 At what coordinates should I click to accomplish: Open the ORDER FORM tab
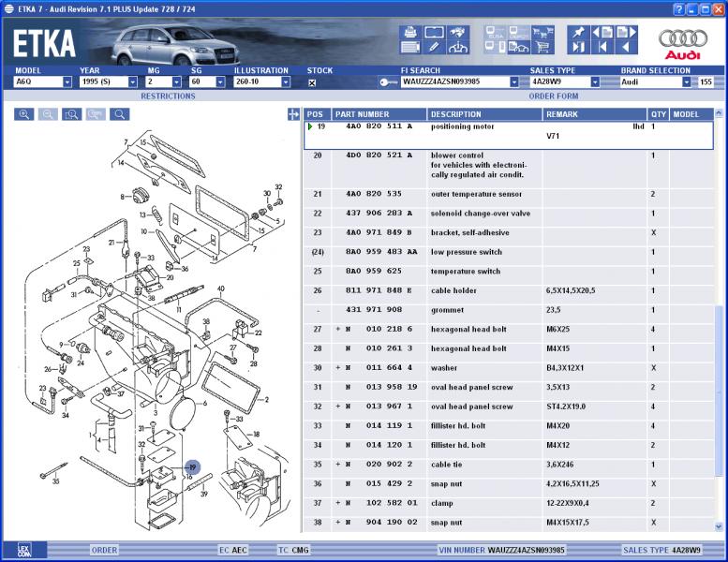tap(553, 96)
